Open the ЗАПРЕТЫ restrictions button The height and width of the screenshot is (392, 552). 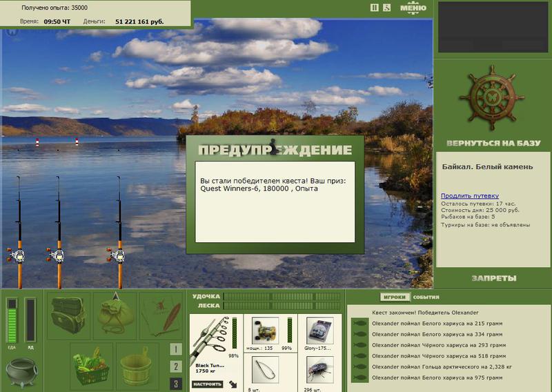[x=493, y=278]
